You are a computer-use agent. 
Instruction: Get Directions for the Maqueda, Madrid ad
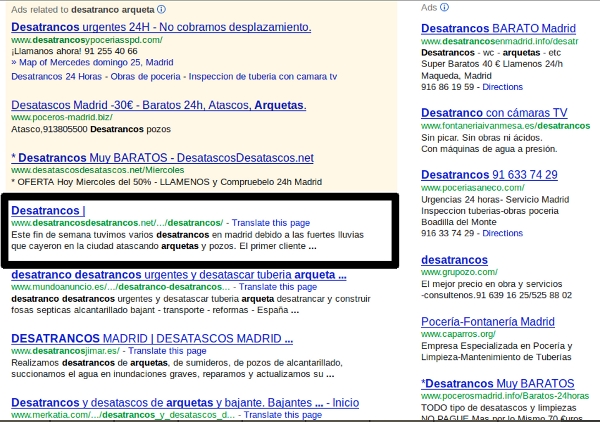pyautogui.click(x=502, y=88)
